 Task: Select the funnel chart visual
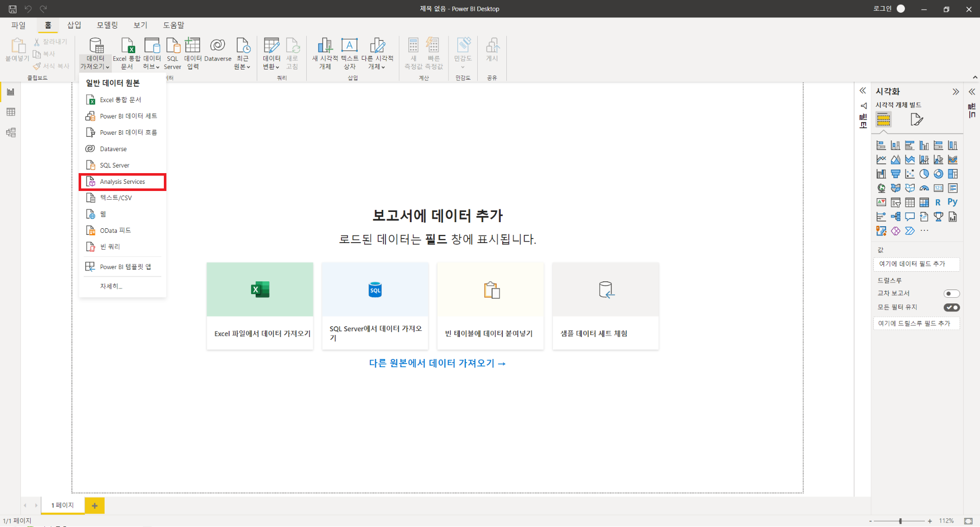[895, 174]
